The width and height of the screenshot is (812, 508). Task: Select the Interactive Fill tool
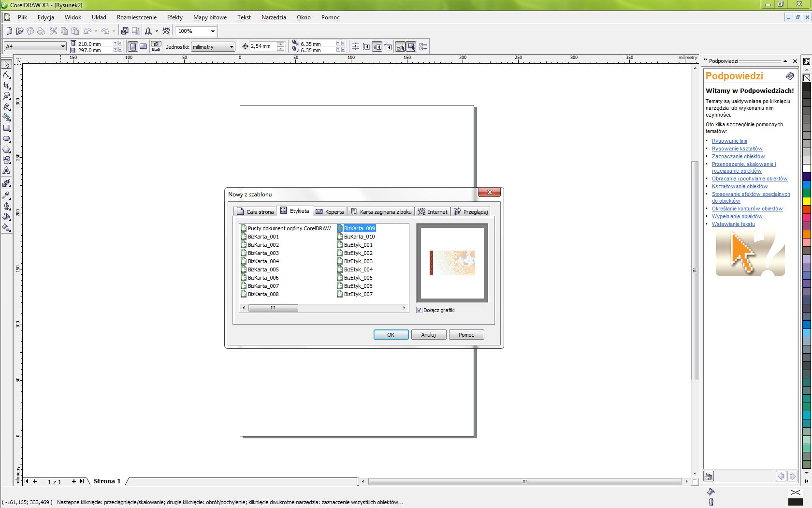pyautogui.click(x=7, y=227)
